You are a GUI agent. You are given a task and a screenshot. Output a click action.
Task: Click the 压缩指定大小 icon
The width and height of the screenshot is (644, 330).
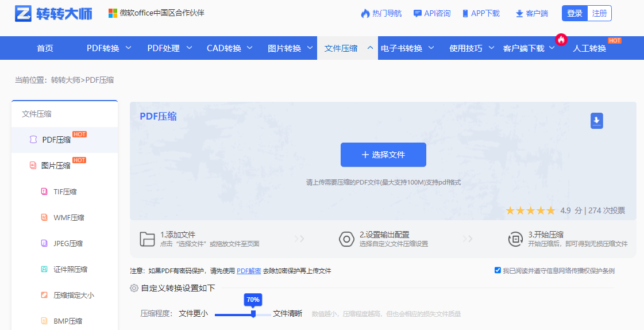(x=44, y=295)
